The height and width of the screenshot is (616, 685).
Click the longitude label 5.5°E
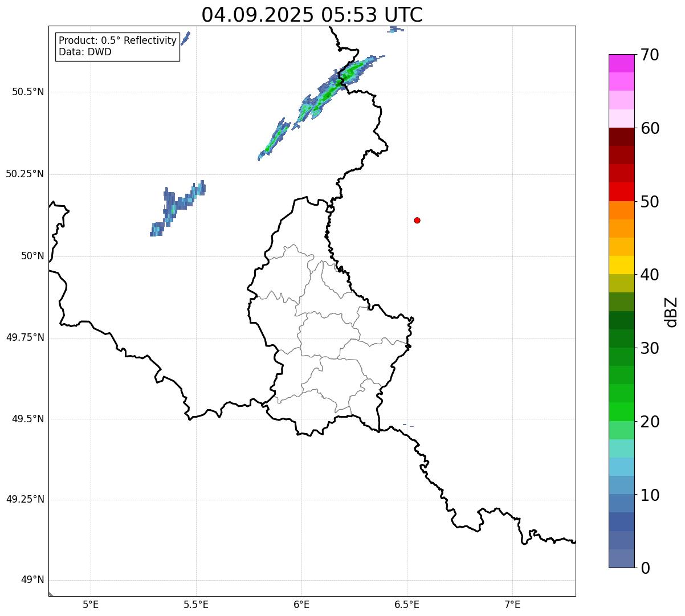pyautogui.click(x=196, y=605)
